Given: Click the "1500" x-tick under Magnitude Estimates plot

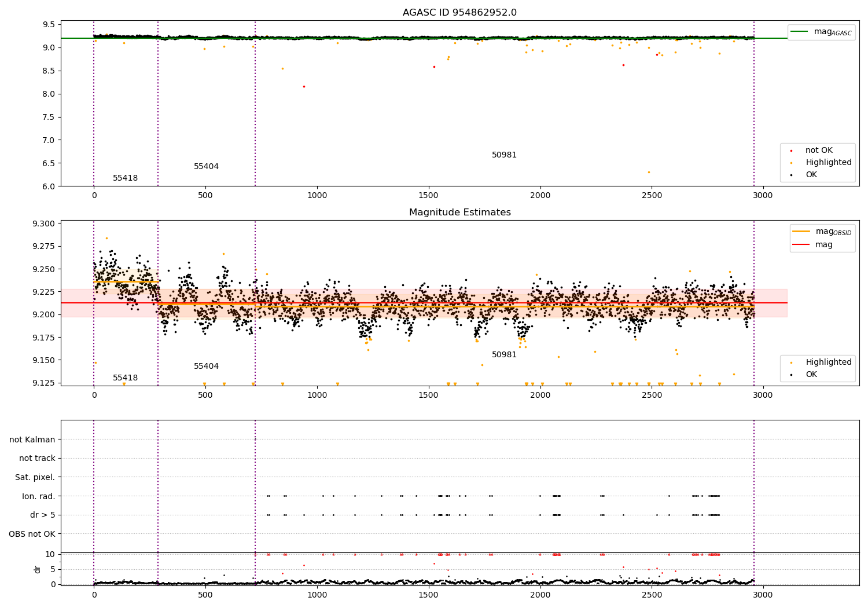Looking at the screenshot, I should click(429, 395).
